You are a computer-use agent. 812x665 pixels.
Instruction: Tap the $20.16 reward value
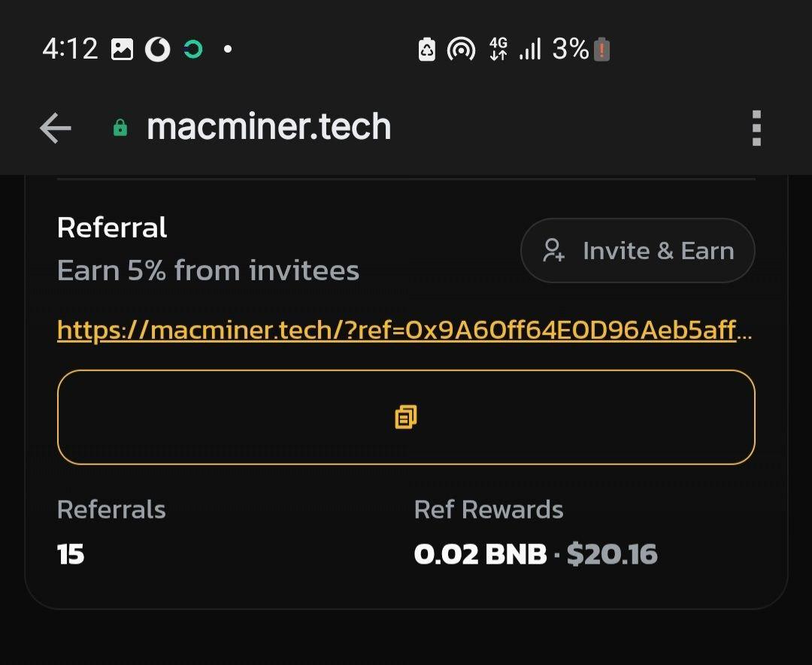point(612,555)
